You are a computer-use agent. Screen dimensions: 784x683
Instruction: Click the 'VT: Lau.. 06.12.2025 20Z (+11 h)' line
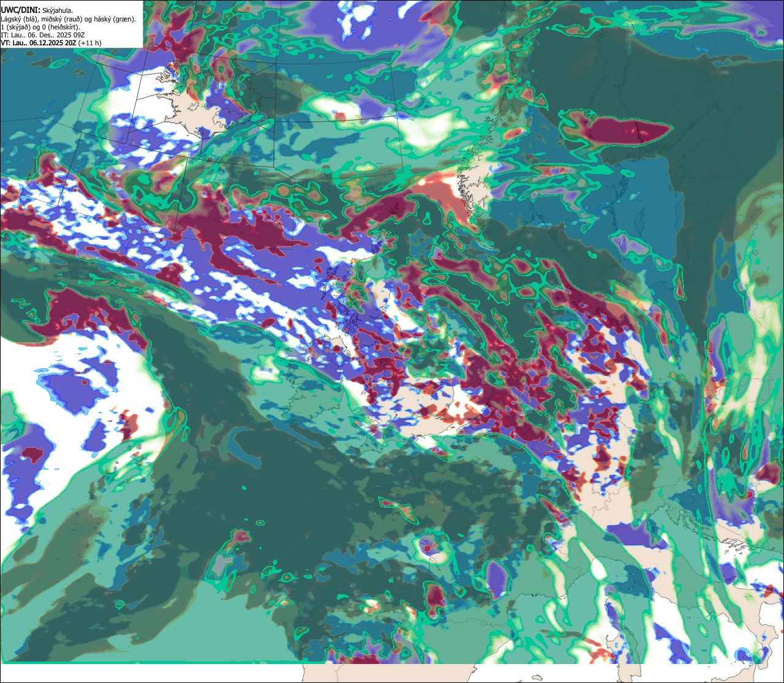(x=51, y=43)
